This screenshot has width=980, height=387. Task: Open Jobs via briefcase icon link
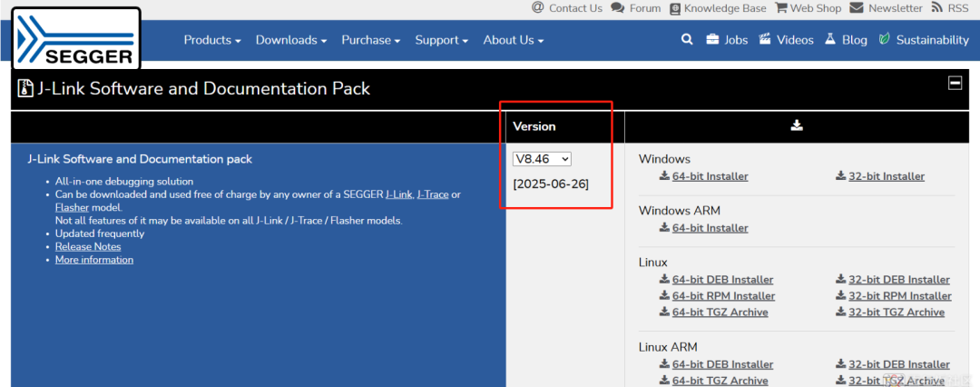coord(727,39)
